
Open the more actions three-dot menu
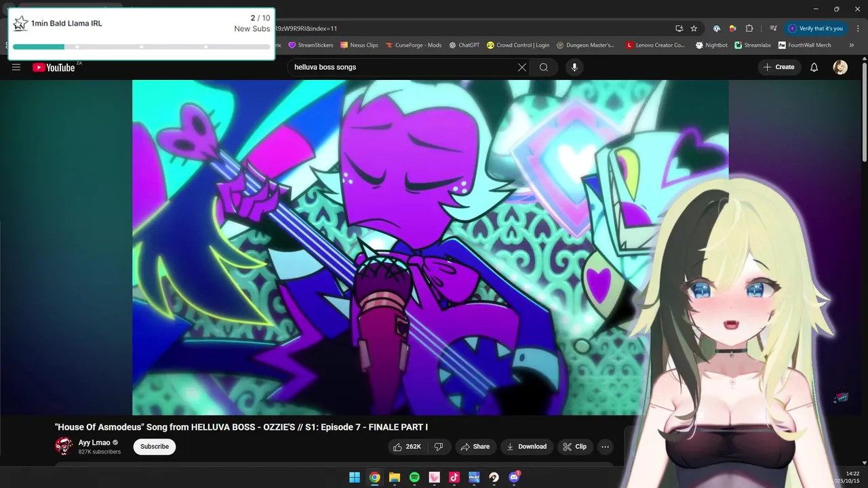pos(606,447)
